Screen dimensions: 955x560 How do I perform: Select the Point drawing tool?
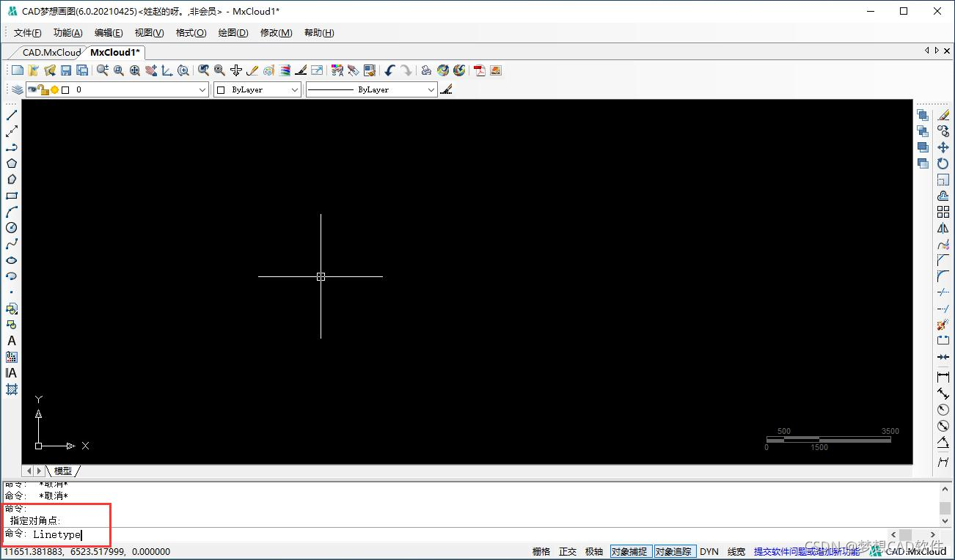tap(12, 292)
